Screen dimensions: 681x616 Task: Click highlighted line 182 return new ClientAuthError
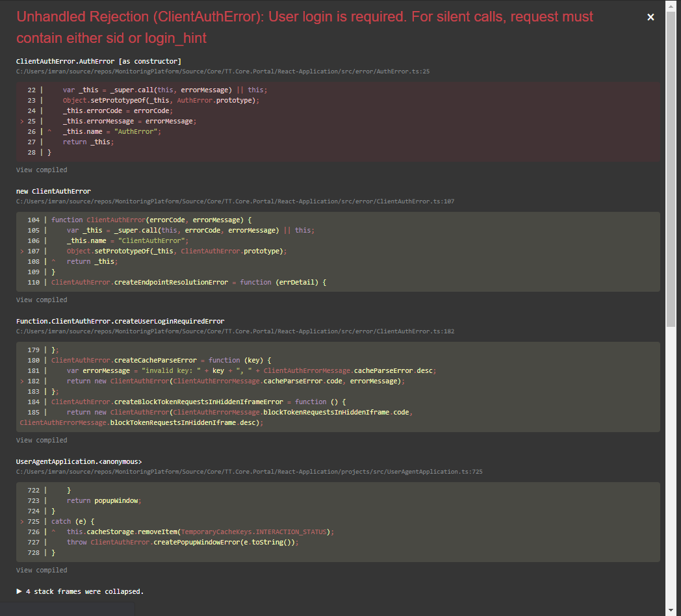pyautogui.click(x=236, y=381)
